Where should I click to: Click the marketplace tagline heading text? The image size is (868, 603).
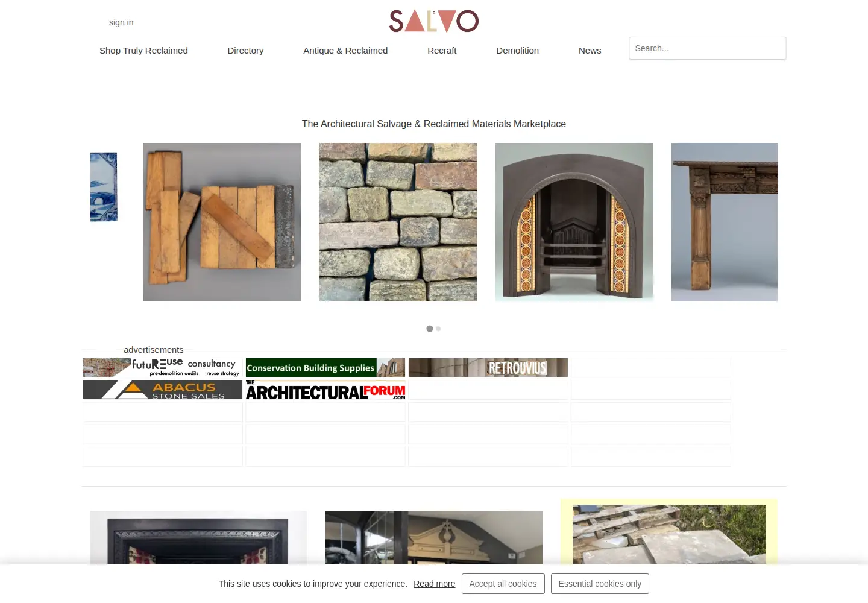(434, 124)
